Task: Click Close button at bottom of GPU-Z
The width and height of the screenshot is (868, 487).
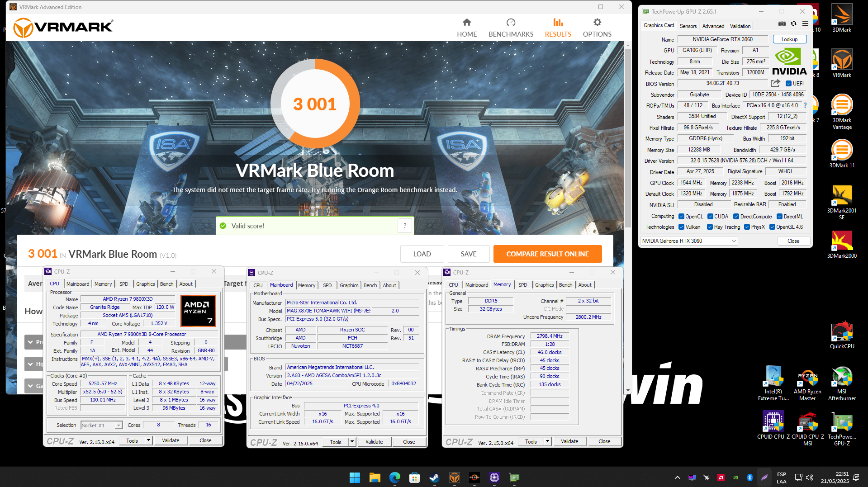Action: click(x=793, y=241)
